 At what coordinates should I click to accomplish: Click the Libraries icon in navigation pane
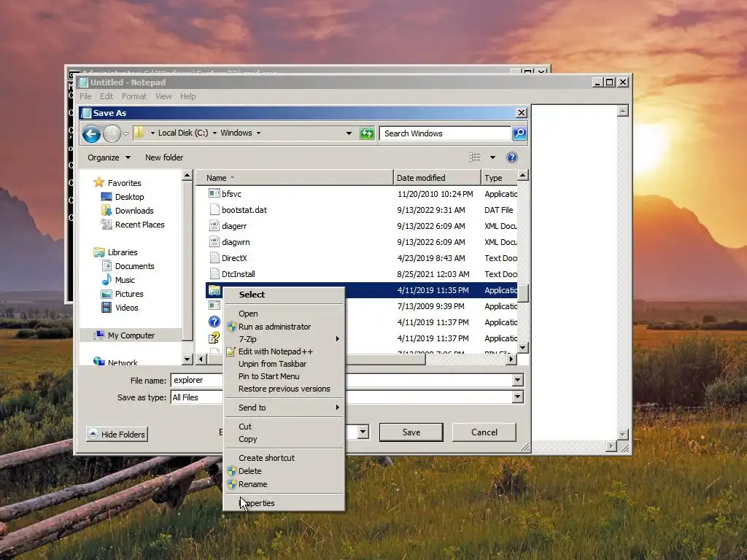(x=99, y=252)
